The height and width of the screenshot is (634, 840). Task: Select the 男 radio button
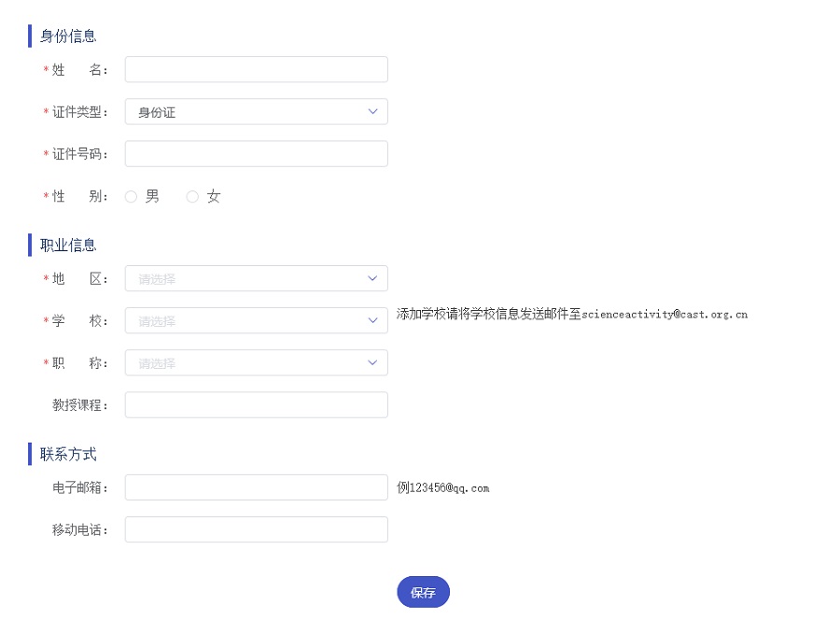coord(132,197)
